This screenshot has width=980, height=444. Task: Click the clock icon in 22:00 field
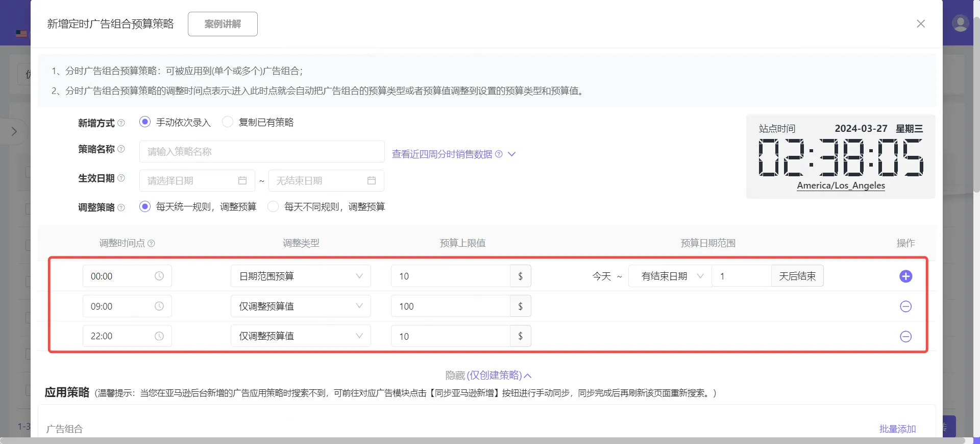click(159, 336)
